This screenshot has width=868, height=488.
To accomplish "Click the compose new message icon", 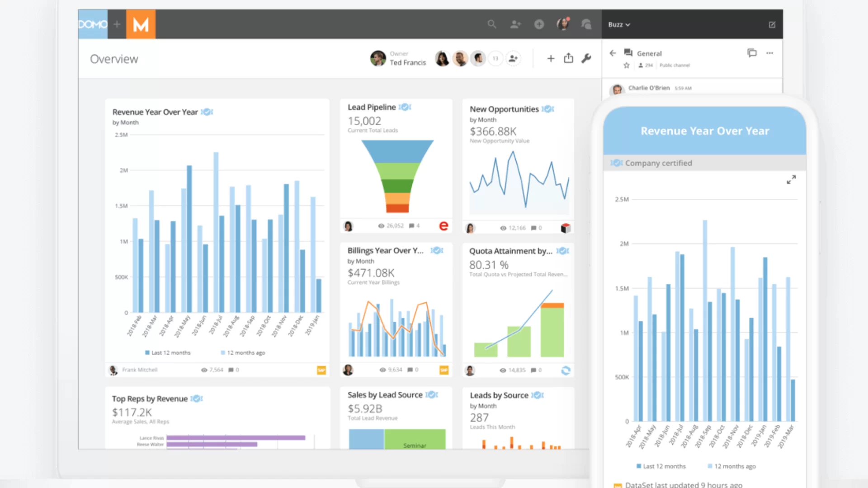I will click(x=772, y=24).
